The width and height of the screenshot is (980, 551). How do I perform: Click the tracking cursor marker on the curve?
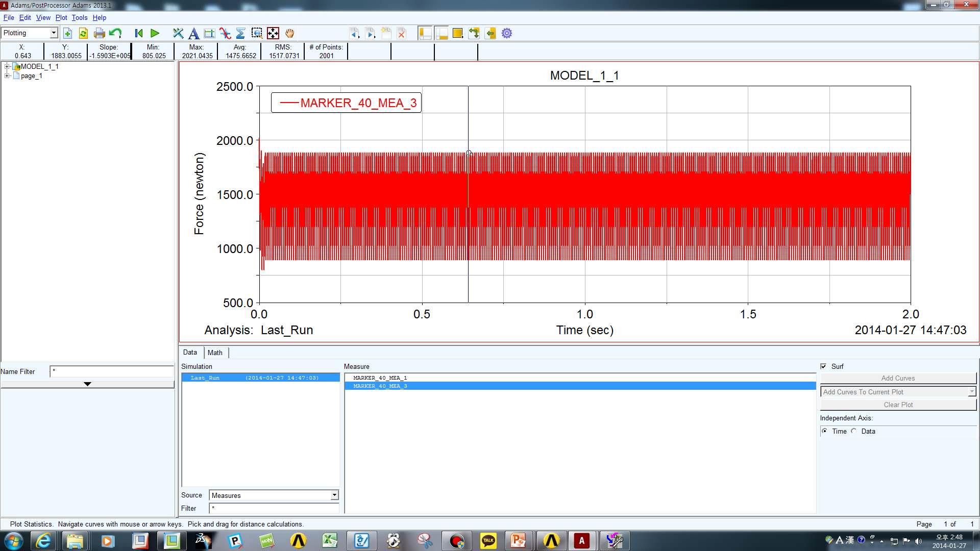[469, 153]
